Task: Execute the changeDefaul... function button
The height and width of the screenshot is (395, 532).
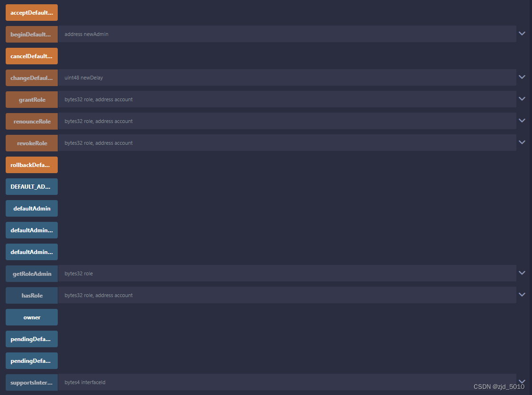Action: 32,78
